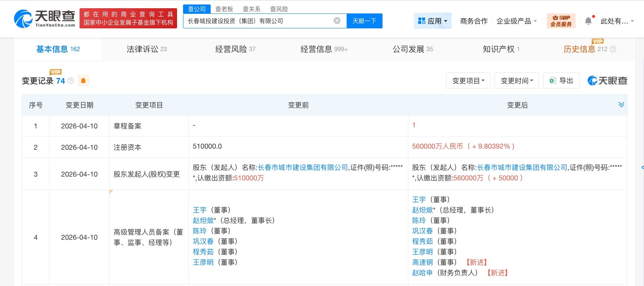Open the notification bell

coord(588,21)
